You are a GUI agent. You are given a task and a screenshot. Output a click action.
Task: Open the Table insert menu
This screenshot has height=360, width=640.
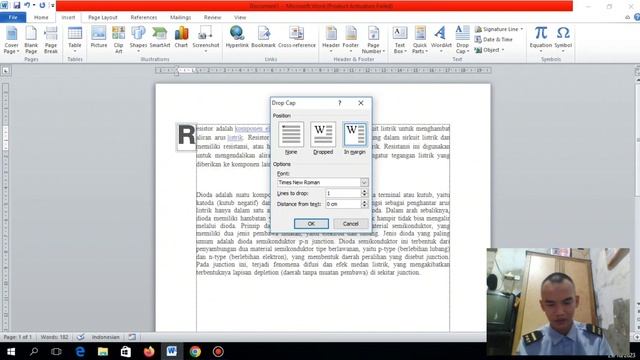tap(75, 39)
